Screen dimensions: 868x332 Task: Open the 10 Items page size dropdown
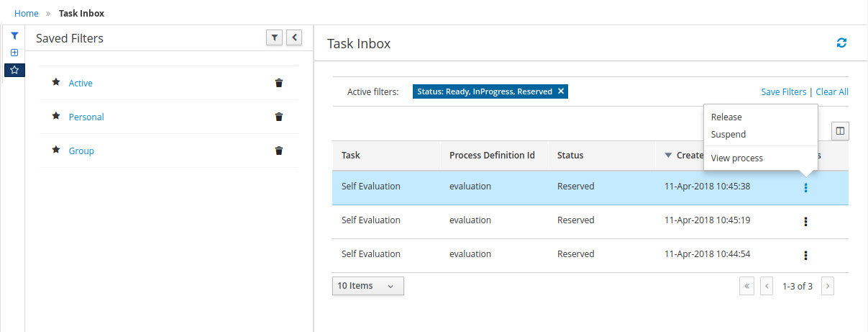tap(367, 286)
